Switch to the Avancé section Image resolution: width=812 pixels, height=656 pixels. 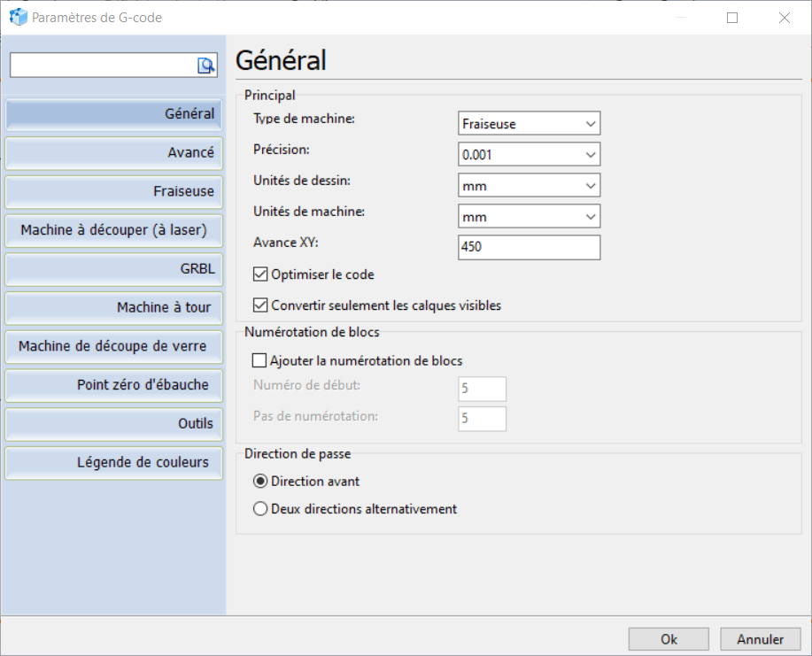coord(113,152)
